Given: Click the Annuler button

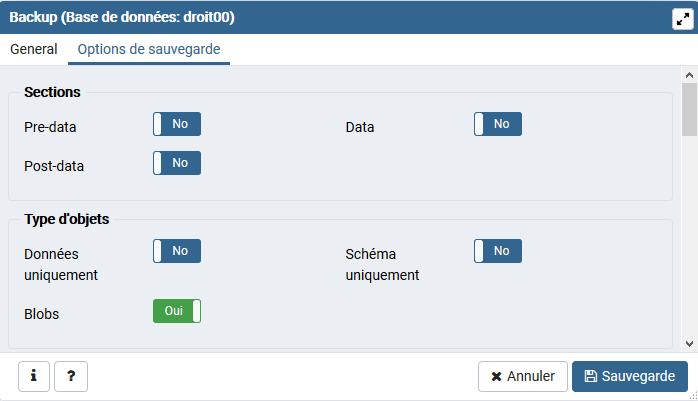Looking at the screenshot, I should (523, 376).
